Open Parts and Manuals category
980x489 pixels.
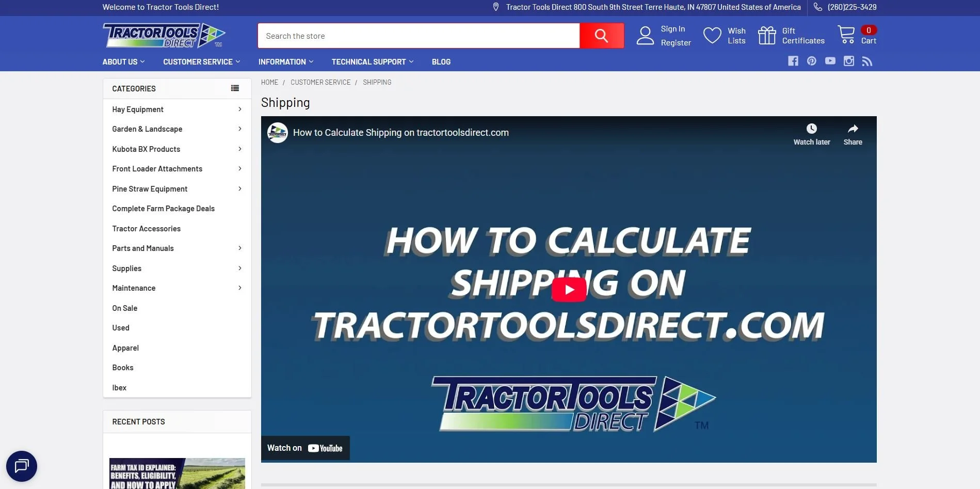point(143,248)
